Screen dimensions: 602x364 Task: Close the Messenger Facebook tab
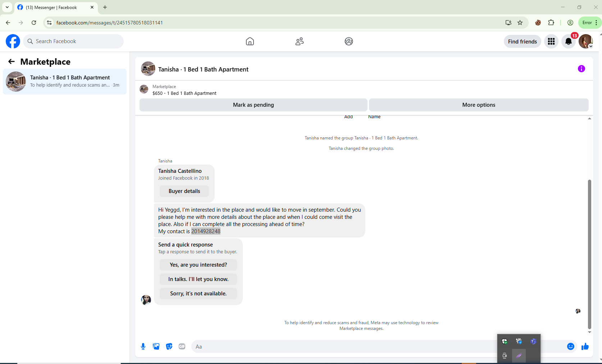click(x=92, y=7)
